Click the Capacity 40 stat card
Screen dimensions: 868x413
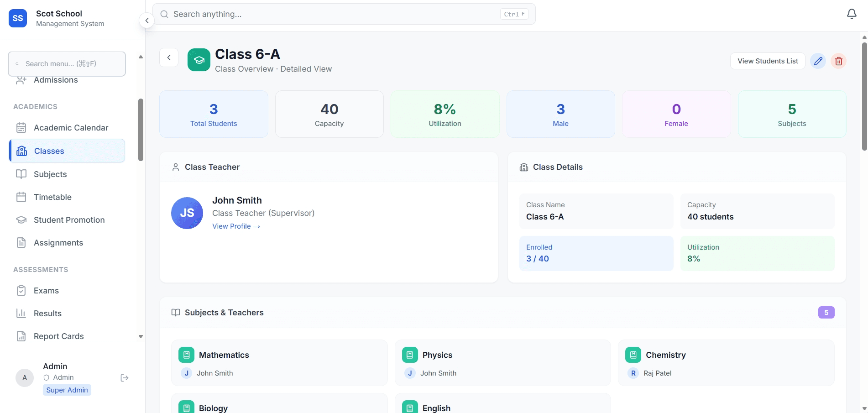point(329,114)
